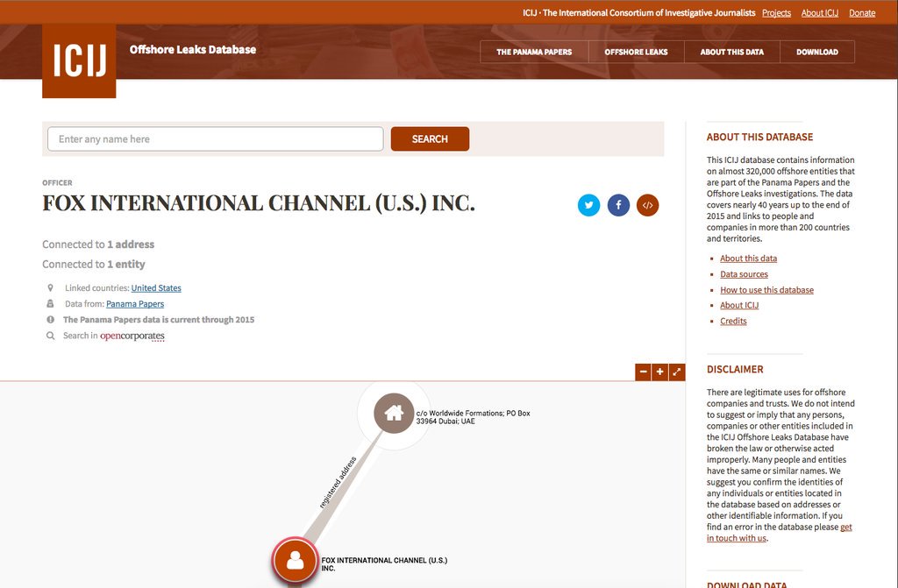Open sidebar 'About ICIJ' link

pyautogui.click(x=739, y=305)
